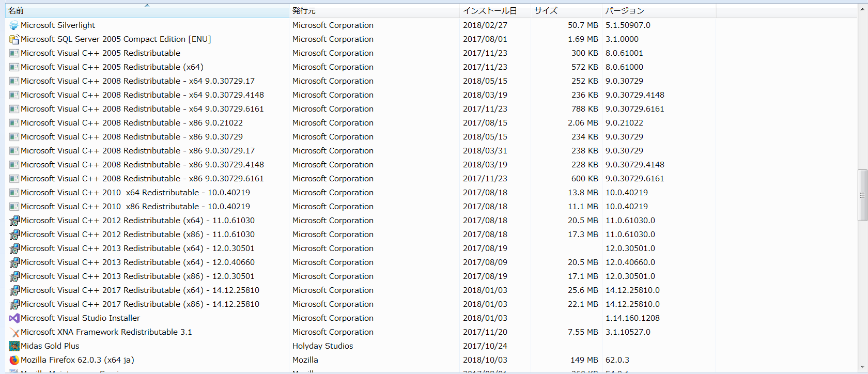This screenshot has height=374, width=868.
Task: Click the Holyday Studios publisher cell
Action: [x=323, y=346]
